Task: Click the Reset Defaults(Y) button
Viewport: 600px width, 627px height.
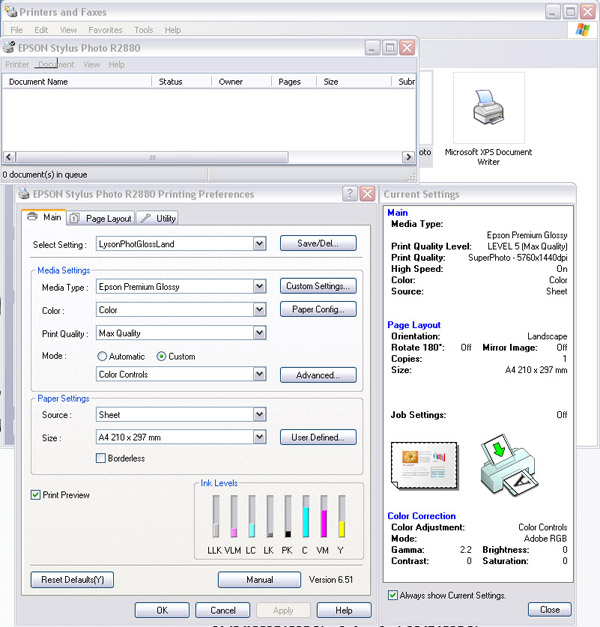Action: tap(72, 579)
